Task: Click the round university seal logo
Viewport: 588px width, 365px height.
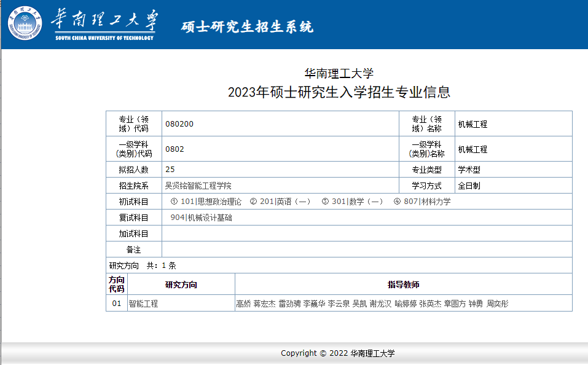Action: click(x=25, y=23)
